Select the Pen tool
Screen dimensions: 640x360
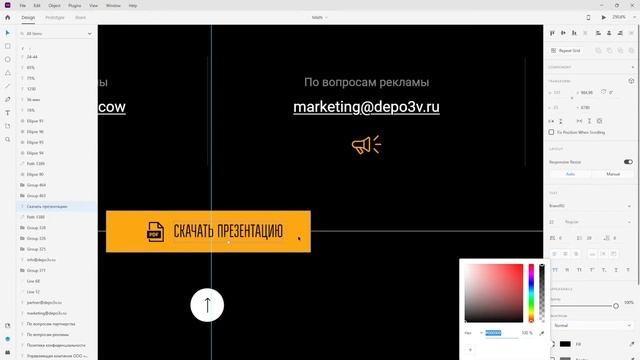point(7,100)
